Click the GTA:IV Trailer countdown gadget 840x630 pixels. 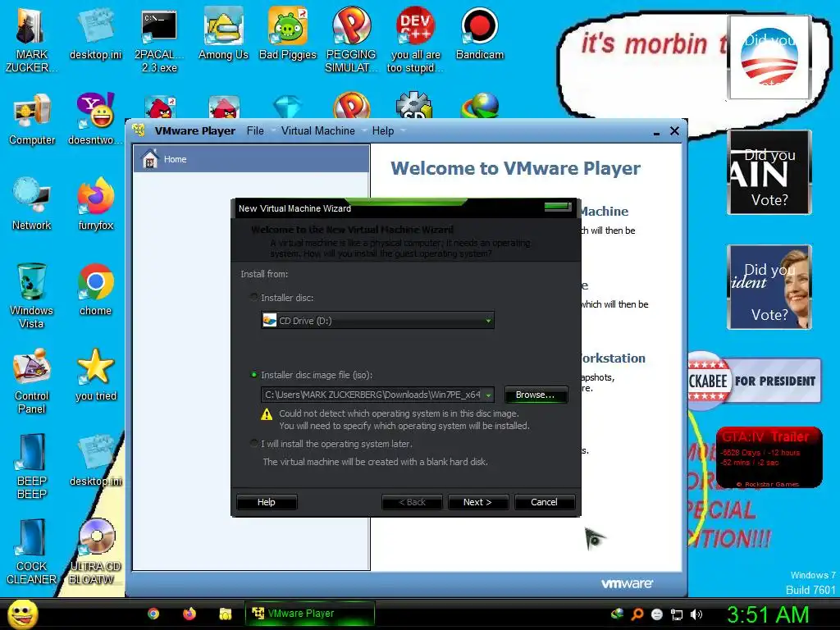[x=768, y=458]
